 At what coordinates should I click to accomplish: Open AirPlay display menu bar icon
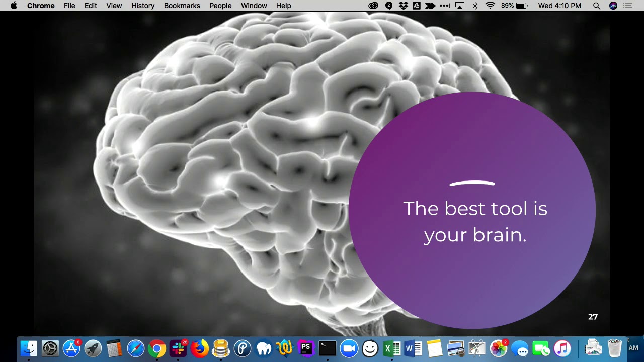[x=460, y=6]
